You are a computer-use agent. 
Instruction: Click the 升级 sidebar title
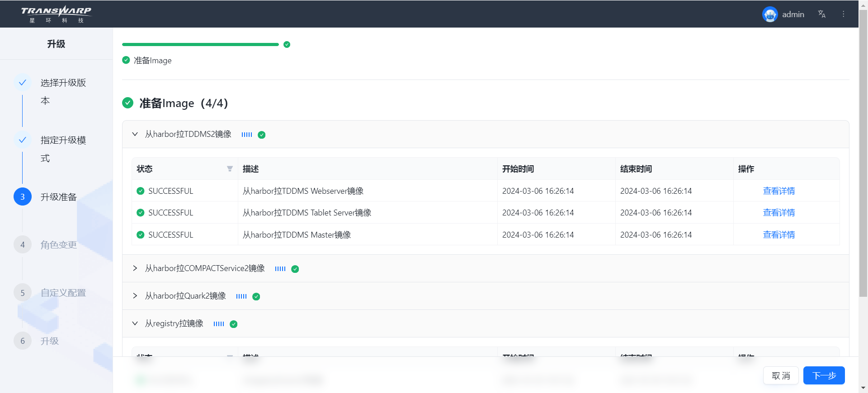coord(56,44)
